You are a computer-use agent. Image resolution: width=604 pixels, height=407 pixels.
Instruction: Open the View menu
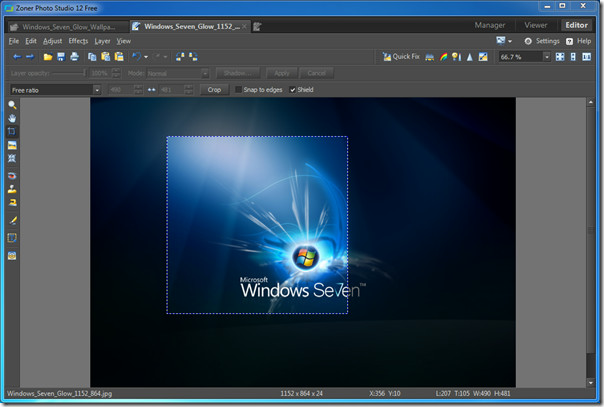tap(124, 41)
